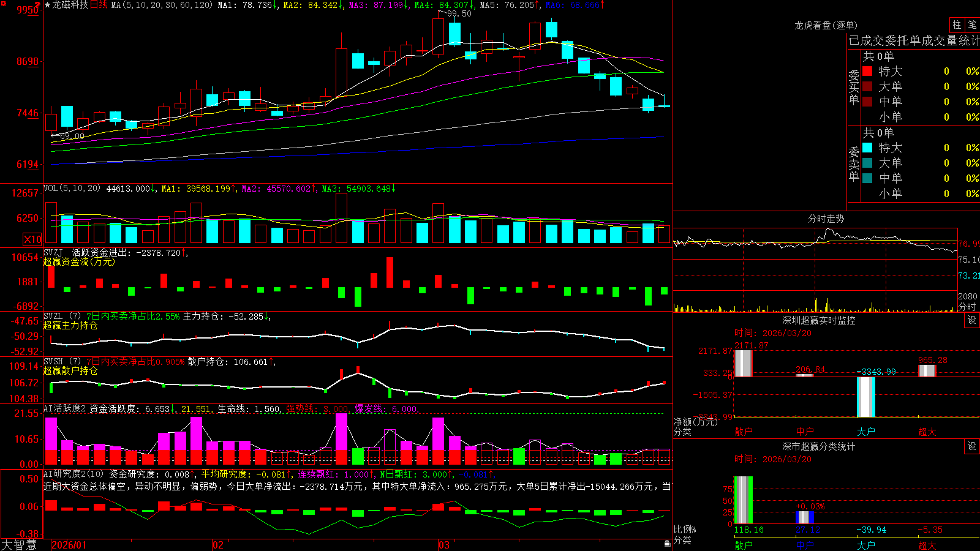The image size is (980, 551).
Task: Click the MA(5,10,20,30,60,120) indicator label
Action: (x=162, y=5)
